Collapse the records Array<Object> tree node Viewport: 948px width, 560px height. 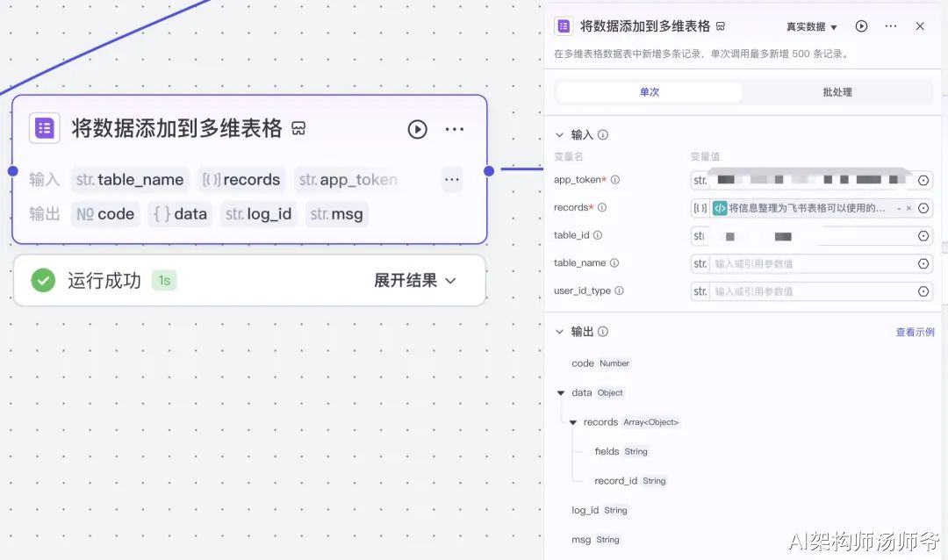pos(572,423)
